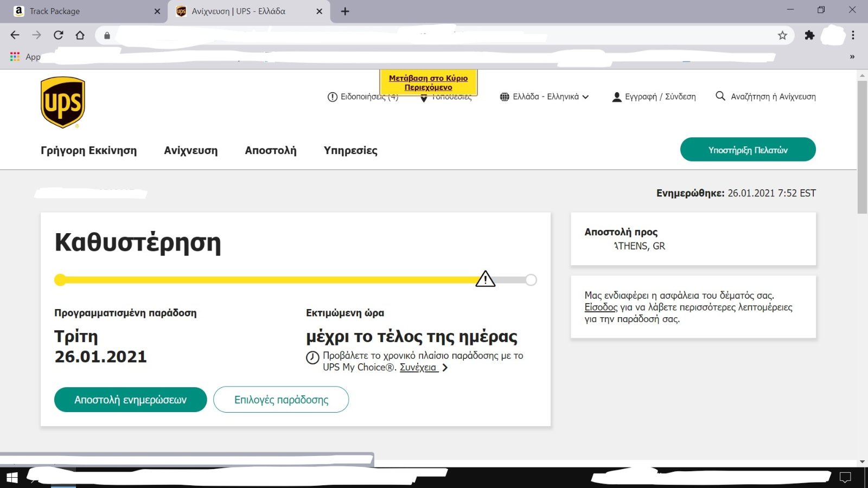Click the μέχρι το τέλος της ημέρας text
The width and height of the screenshot is (868, 488).
coord(412,337)
